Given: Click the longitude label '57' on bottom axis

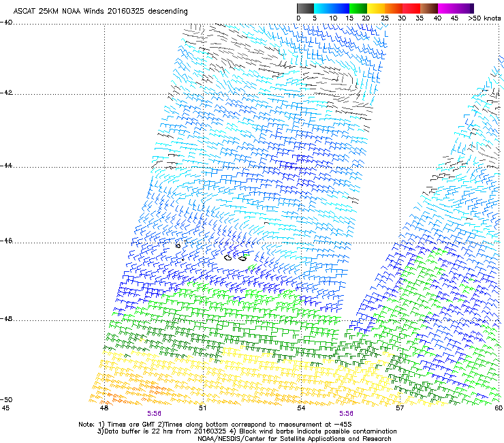Looking at the screenshot, I should click(400, 408).
